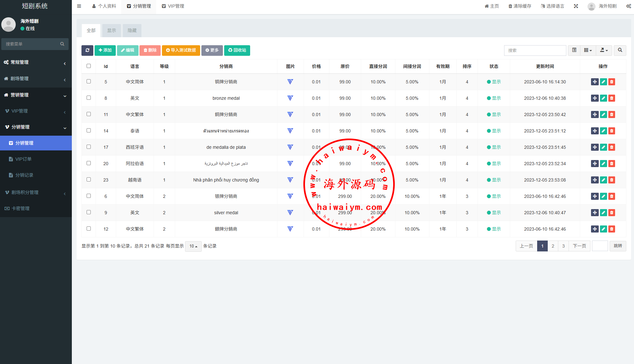Click the sidebar collapse hamburger icon
Image resolution: width=634 pixels, height=364 pixels.
(x=79, y=6)
